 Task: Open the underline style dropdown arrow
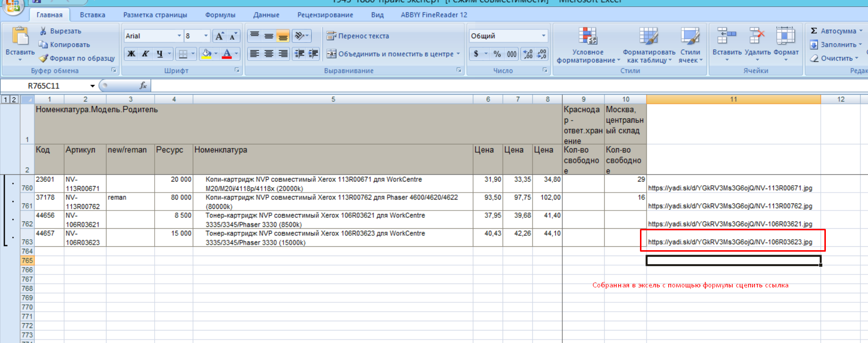[x=170, y=54]
